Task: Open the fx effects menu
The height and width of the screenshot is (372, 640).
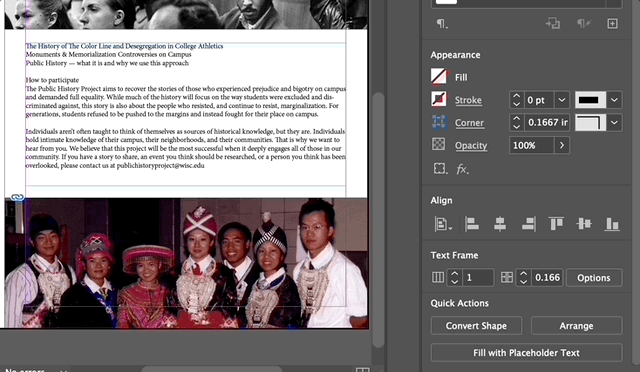Action: pos(462,169)
